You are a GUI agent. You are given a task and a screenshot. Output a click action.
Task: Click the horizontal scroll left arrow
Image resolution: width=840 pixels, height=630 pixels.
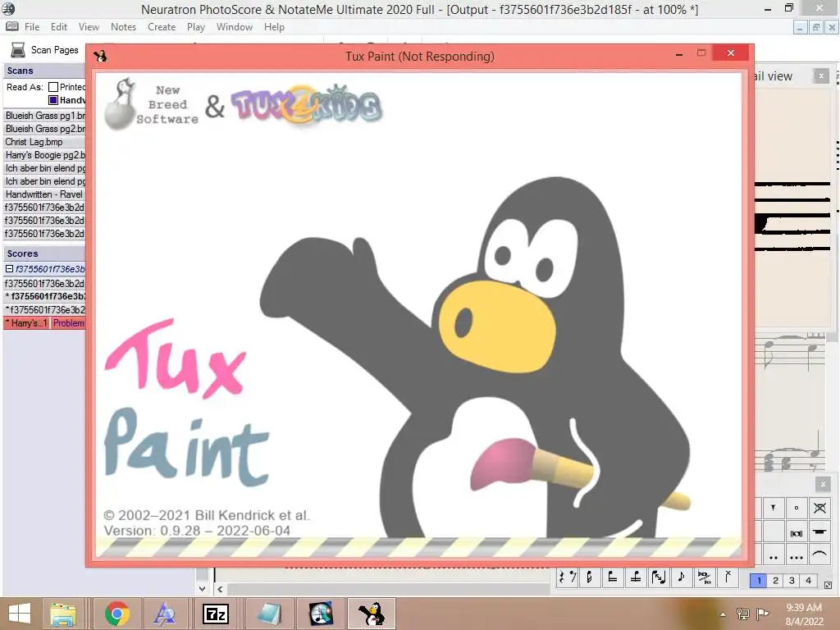coord(220,589)
